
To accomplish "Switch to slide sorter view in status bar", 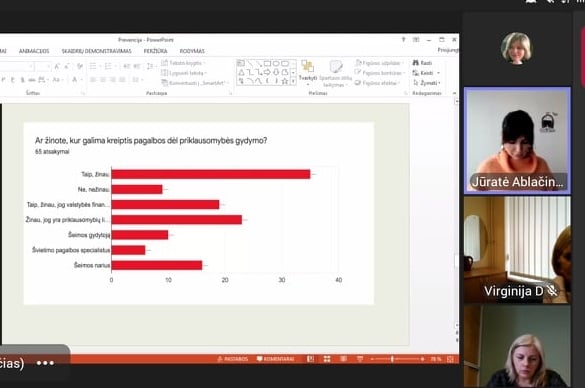I will click(x=327, y=359).
